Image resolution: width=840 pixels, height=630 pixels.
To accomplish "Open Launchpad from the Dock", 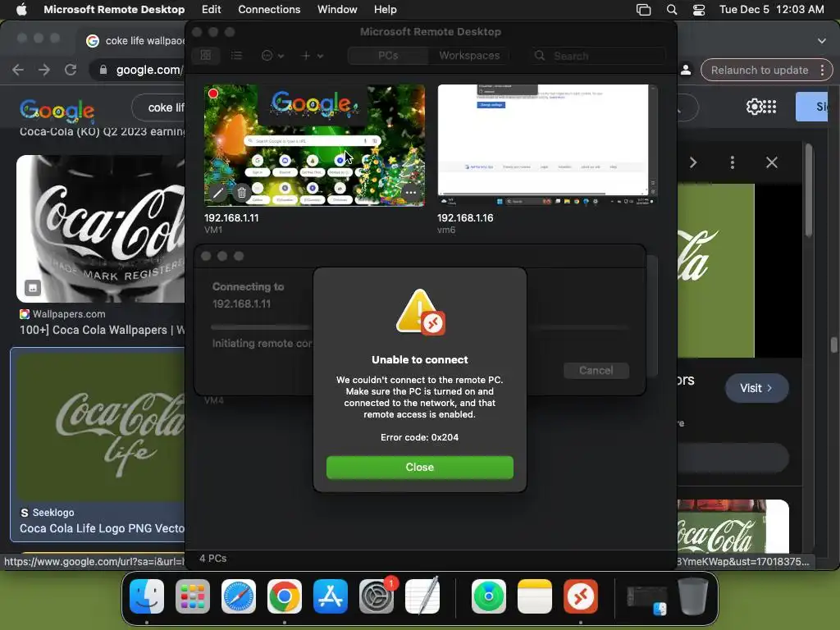I will [x=193, y=596].
